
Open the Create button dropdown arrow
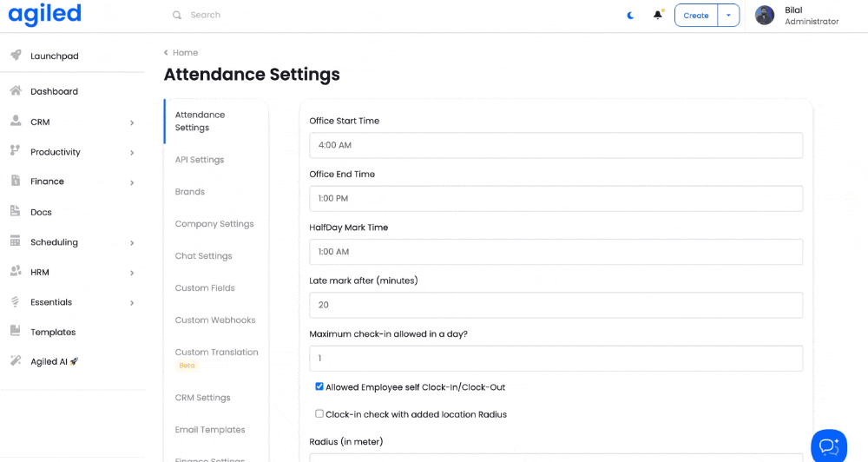(x=728, y=16)
